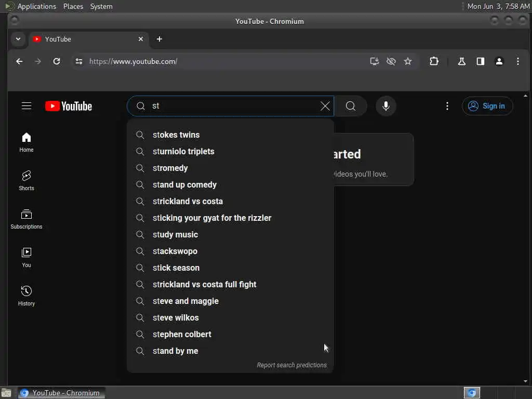The width and height of the screenshot is (532, 399).
Task: Open Chrome Labs flask icon
Action: [461, 61]
